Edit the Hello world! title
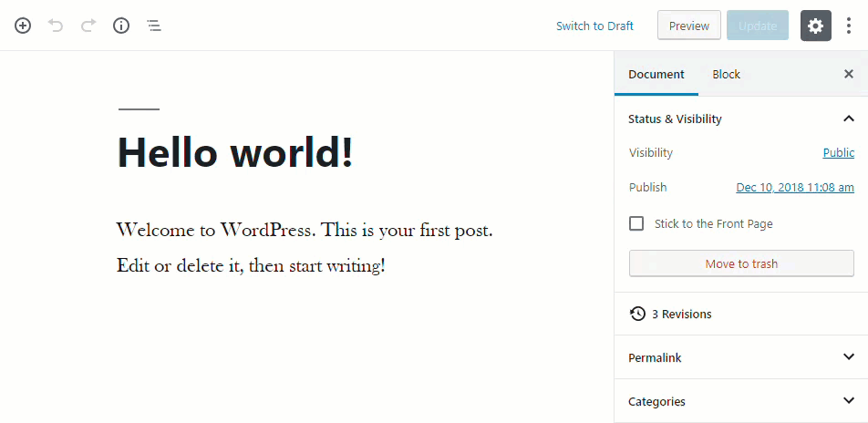Image resolution: width=868 pixels, height=423 pixels. click(234, 151)
